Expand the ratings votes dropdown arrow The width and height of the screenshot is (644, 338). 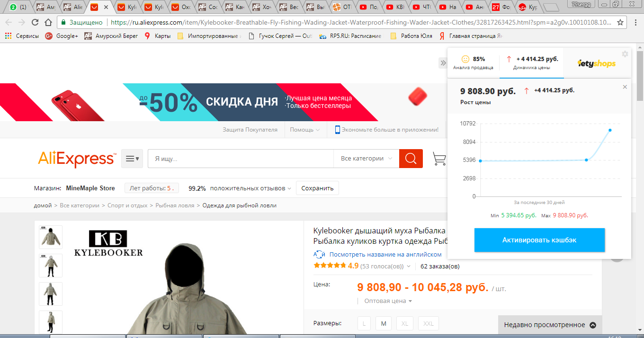[x=409, y=267]
